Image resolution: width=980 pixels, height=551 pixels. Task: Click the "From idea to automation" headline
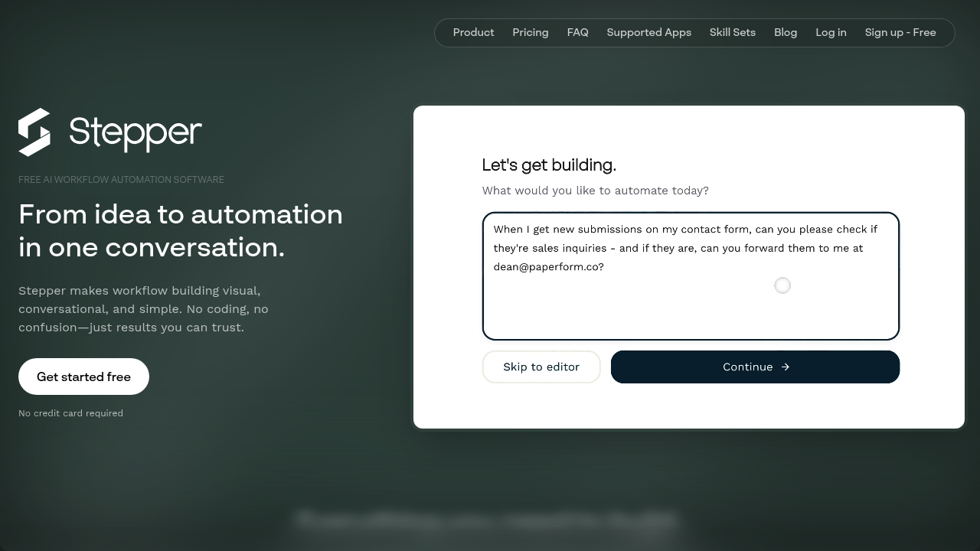[181, 214]
